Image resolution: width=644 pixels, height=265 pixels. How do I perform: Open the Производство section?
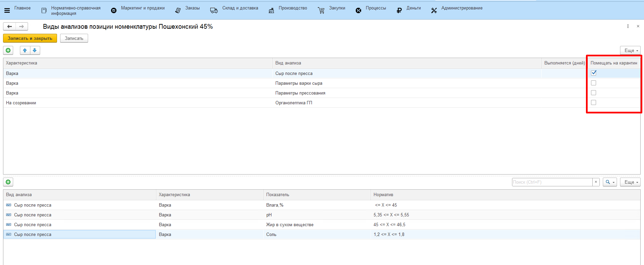[x=293, y=8]
